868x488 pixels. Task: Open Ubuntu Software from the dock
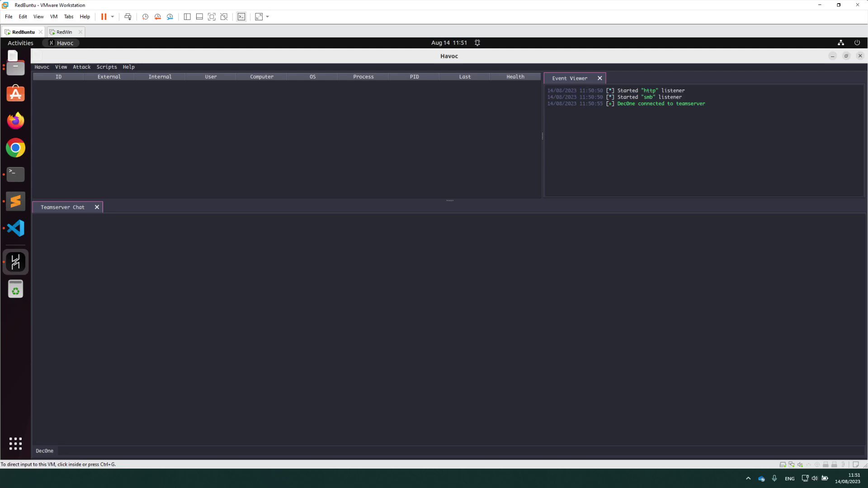pyautogui.click(x=15, y=94)
